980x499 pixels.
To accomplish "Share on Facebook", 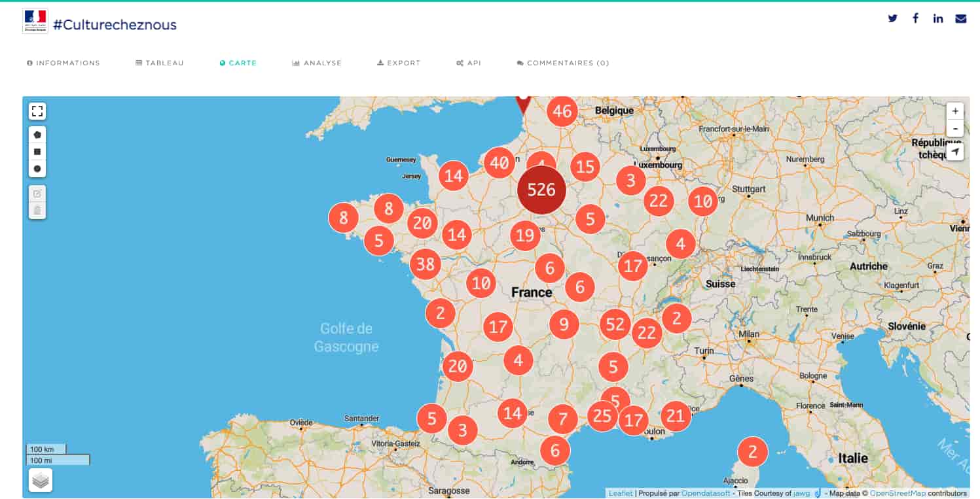I will 915,18.
